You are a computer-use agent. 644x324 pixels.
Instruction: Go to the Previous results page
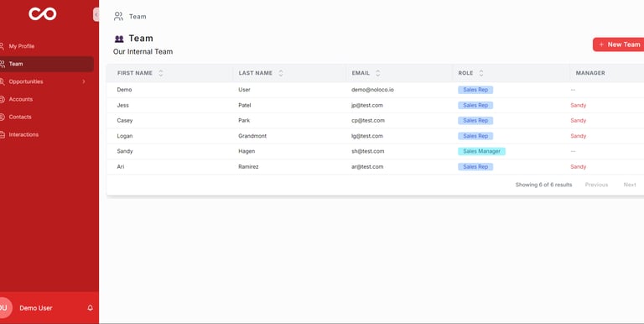596,185
